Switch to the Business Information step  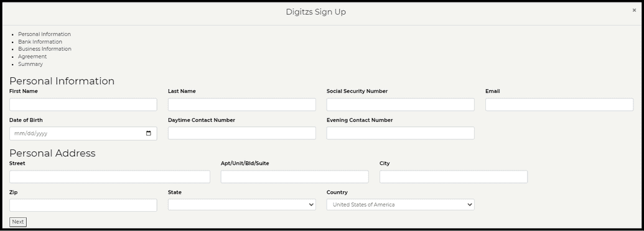[x=45, y=49]
